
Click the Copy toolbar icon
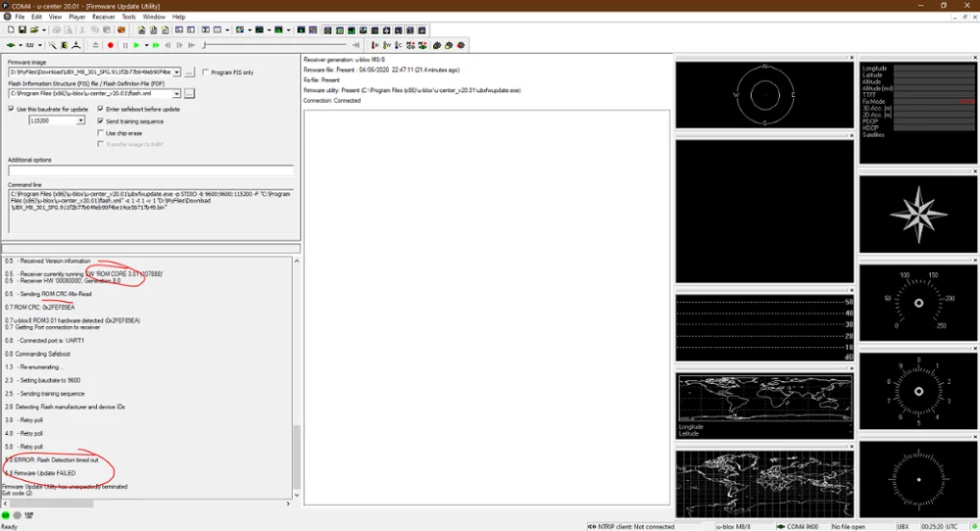tap(94, 30)
